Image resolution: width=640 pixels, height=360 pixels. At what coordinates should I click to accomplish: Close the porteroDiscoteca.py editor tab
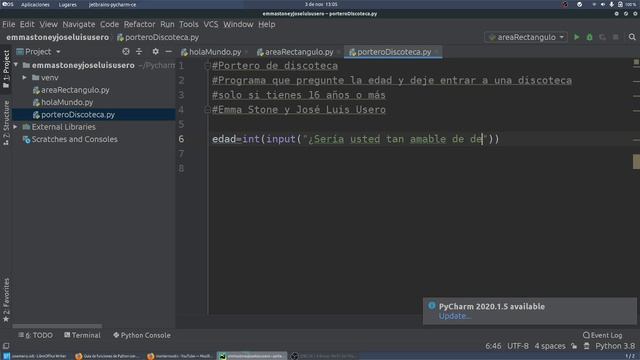click(x=437, y=52)
